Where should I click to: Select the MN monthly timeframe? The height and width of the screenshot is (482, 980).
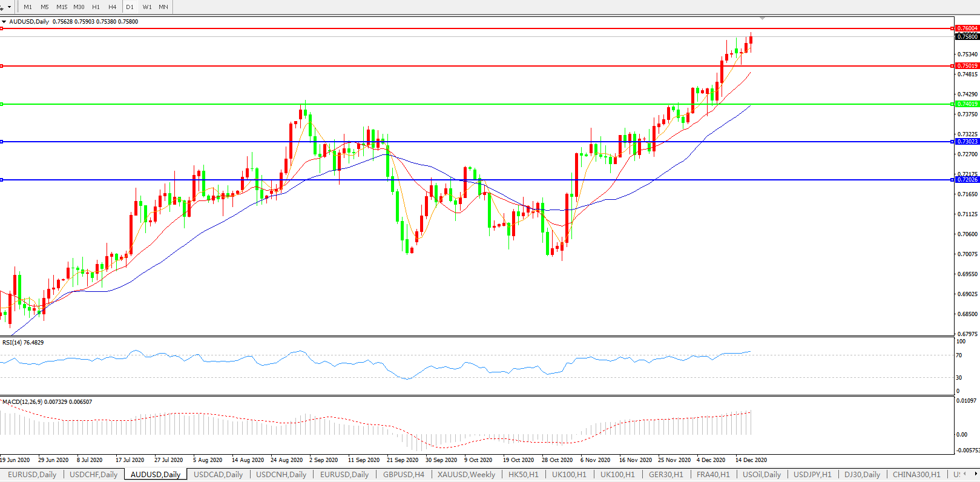[x=163, y=7]
